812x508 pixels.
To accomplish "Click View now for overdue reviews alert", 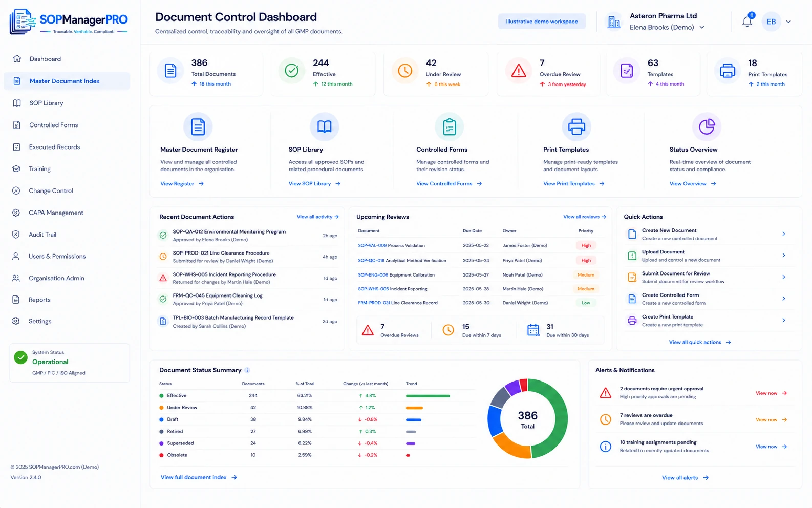I will [x=771, y=420].
